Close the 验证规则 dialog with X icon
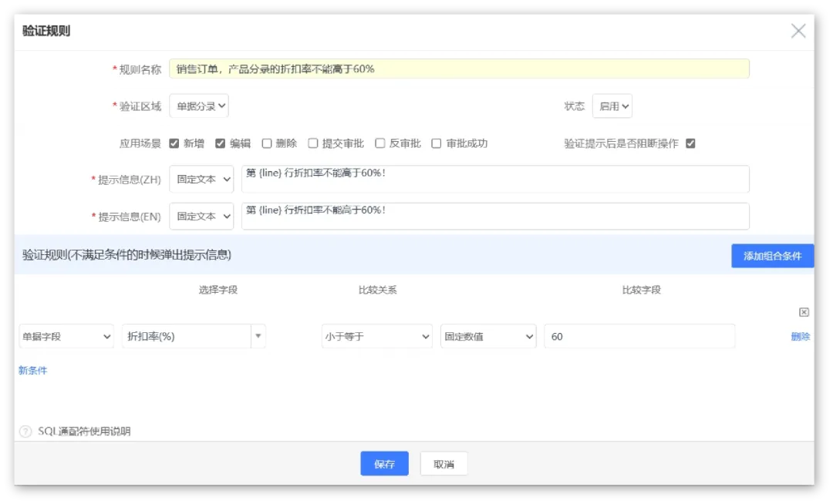Image resolution: width=833 pixels, height=504 pixels. pos(798,31)
